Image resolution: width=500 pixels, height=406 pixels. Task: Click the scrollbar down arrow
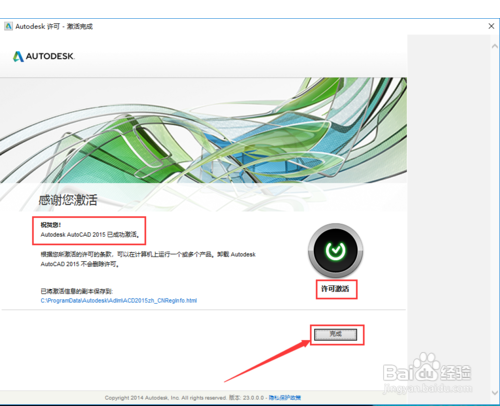click(495, 393)
